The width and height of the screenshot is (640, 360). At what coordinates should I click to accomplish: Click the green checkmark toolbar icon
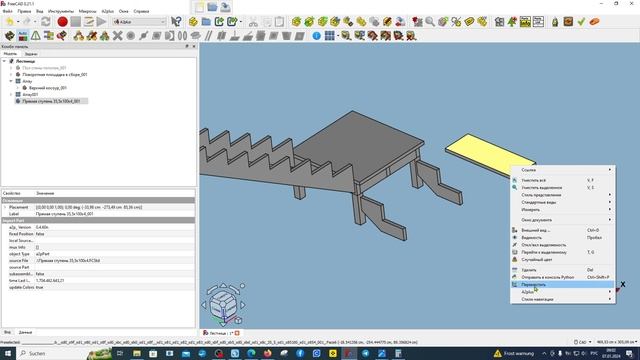581,22
